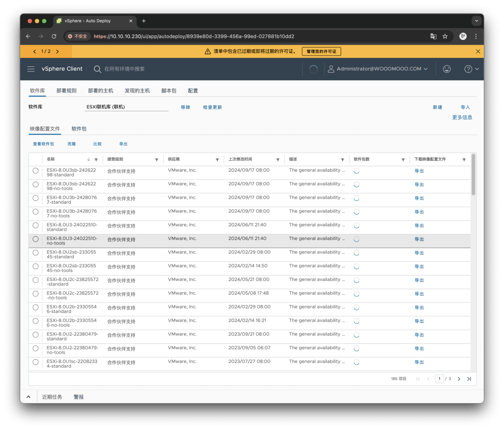Switch to the 发现的主机 tab
This screenshot has width=504, height=430.
(x=137, y=91)
